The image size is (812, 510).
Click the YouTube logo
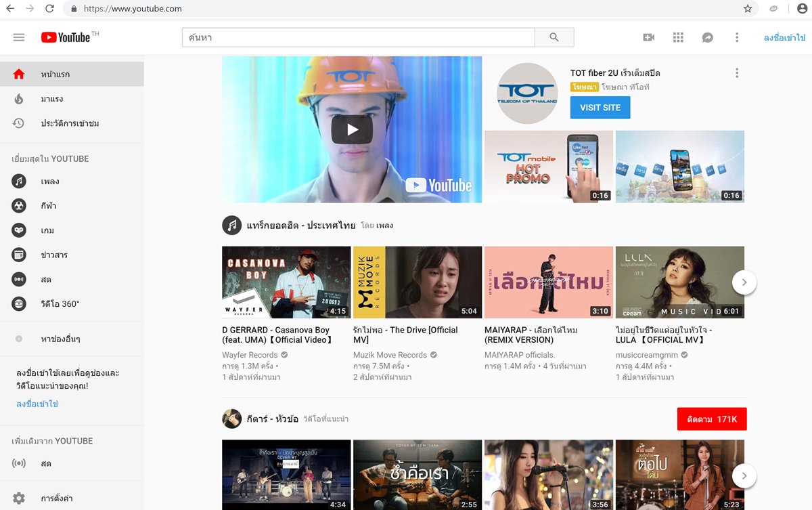pos(66,37)
